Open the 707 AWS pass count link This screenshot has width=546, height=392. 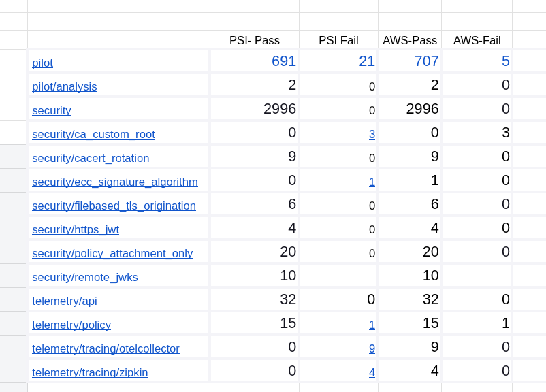click(x=426, y=61)
